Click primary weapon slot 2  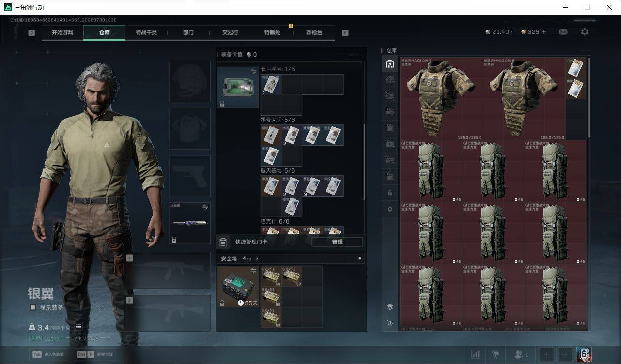coord(168,313)
